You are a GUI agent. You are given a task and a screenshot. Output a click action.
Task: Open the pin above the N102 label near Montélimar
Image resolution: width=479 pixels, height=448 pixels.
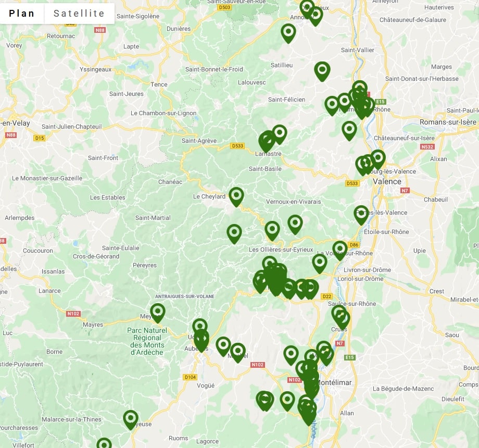pos(291,354)
